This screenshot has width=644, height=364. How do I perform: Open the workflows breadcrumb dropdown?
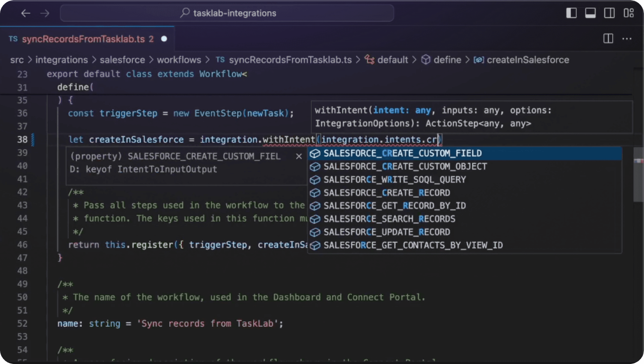[x=179, y=60]
